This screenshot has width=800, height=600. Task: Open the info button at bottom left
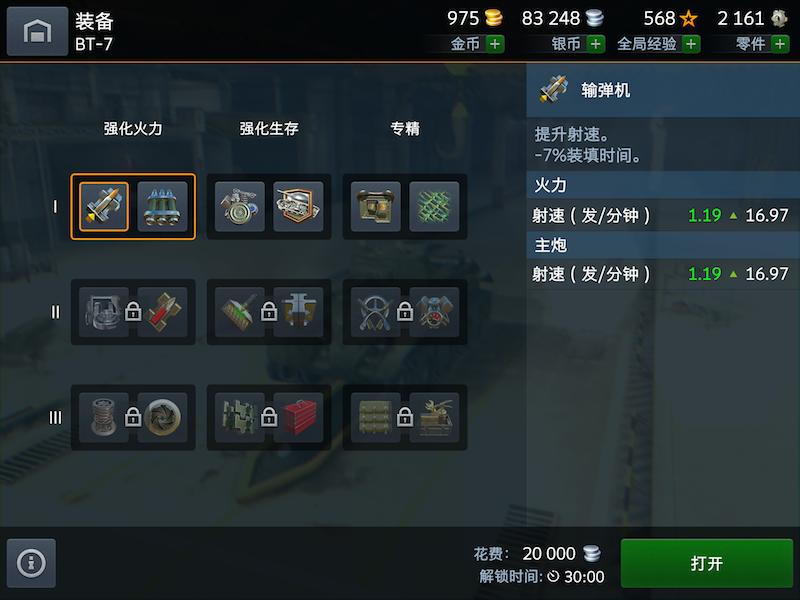pos(32,563)
